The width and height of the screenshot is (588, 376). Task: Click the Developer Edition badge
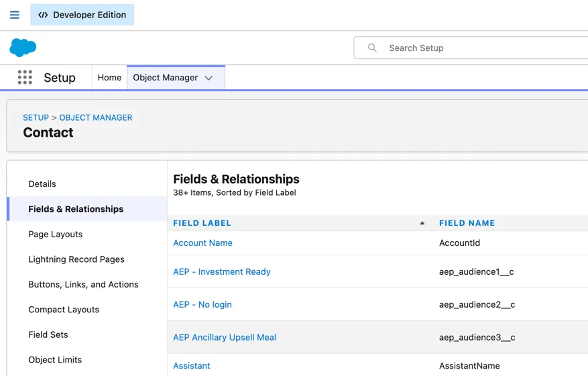(82, 15)
